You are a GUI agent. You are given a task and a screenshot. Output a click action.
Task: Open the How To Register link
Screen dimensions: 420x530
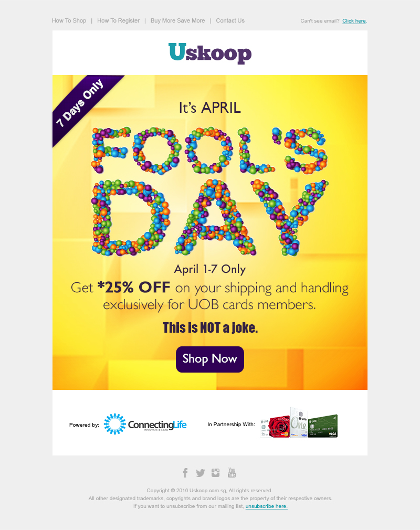(118, 21)
